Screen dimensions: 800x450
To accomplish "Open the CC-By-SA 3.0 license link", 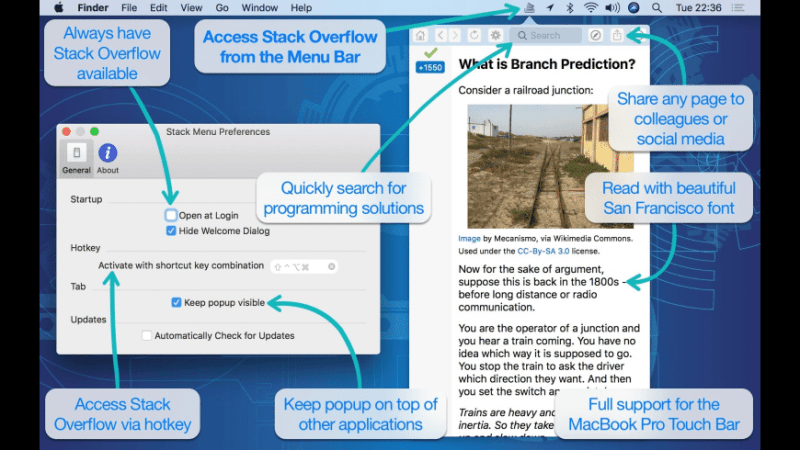I will (543, 251).
